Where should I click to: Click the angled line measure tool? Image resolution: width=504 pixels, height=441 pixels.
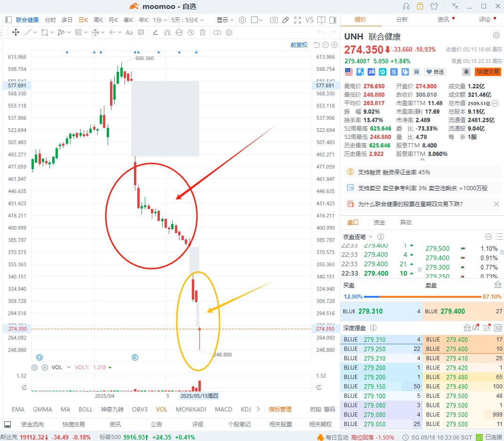(155, 32)
